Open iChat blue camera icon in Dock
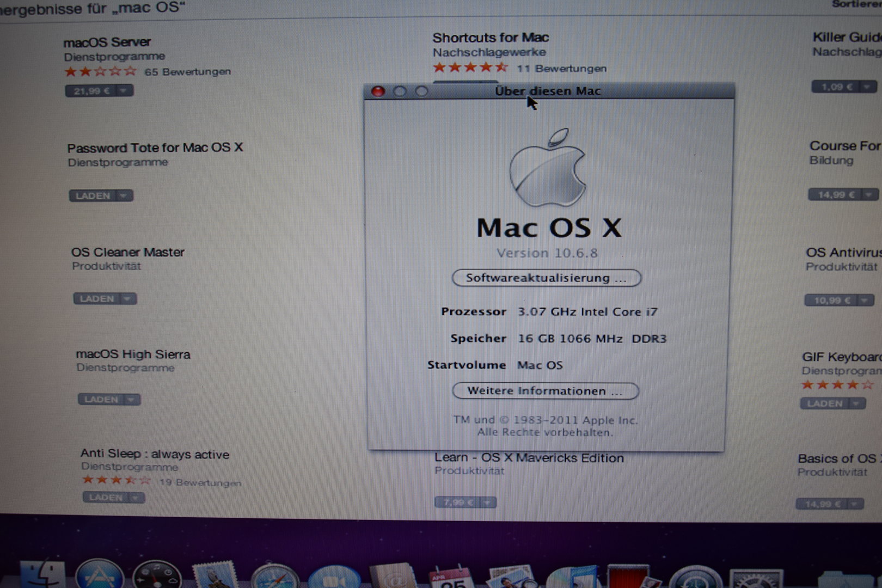 tap(334, 577)
